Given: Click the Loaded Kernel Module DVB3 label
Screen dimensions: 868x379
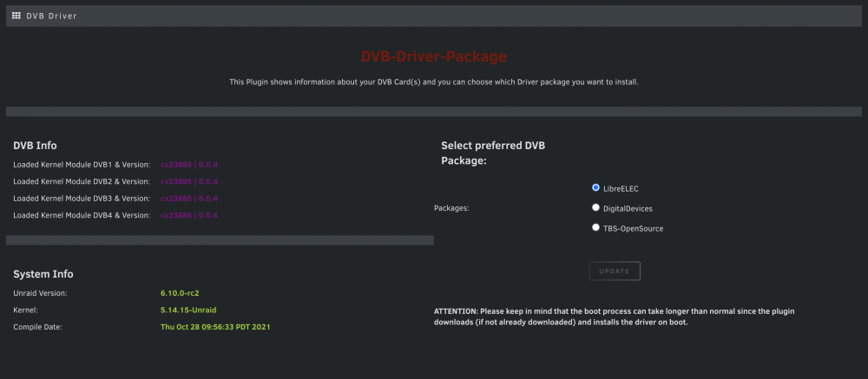Looking at the screenshot, I should click(x=82, y=199).
